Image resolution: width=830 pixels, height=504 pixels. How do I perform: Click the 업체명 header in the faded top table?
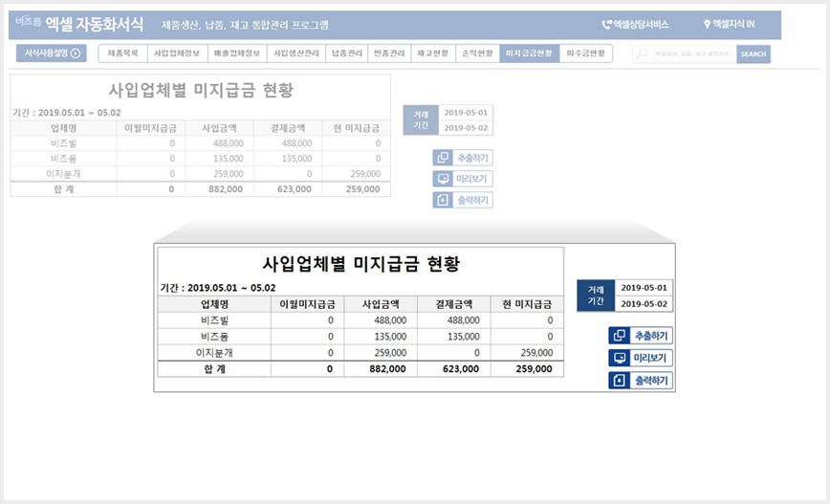[63, 128]
